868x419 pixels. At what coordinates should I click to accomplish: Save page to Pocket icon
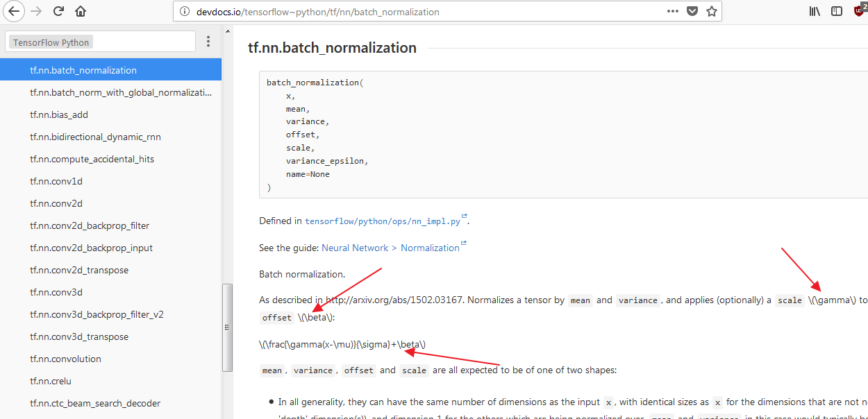point(692,12)
